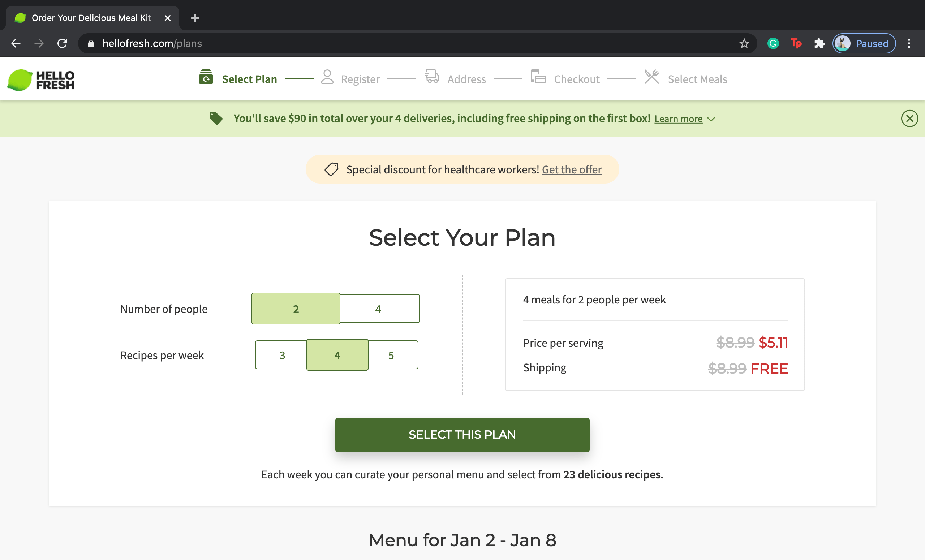Set recipes per week to 3

[282, 355]
